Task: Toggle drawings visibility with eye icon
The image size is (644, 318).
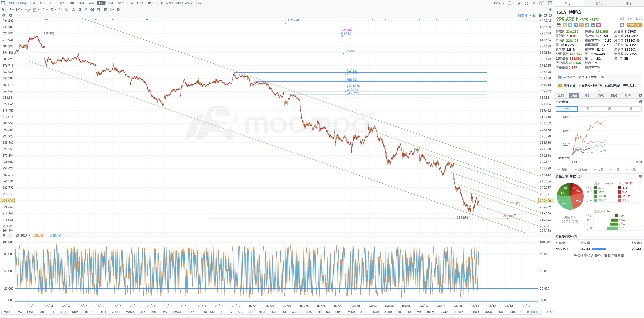Action: pyautogui.click(x=92, y=10)
